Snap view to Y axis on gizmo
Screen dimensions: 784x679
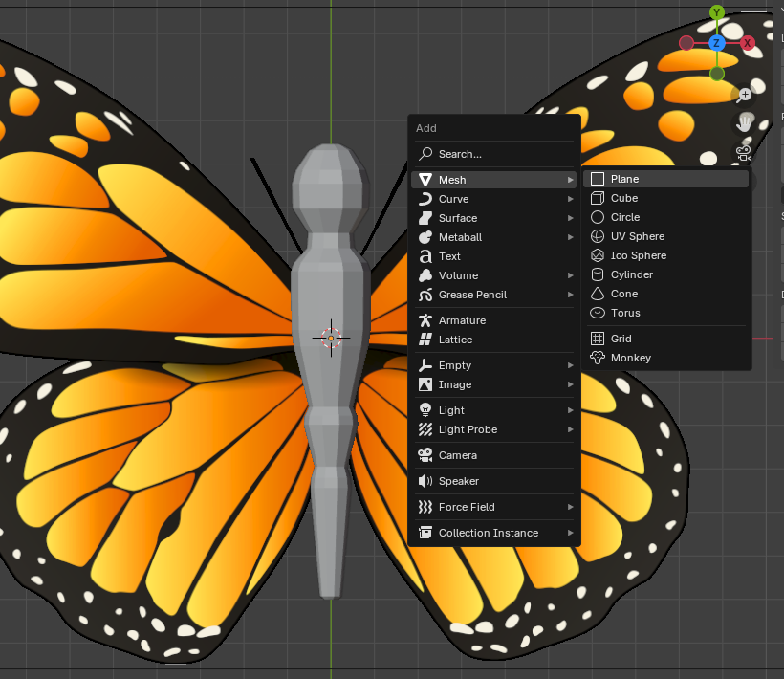click(717, 12)
